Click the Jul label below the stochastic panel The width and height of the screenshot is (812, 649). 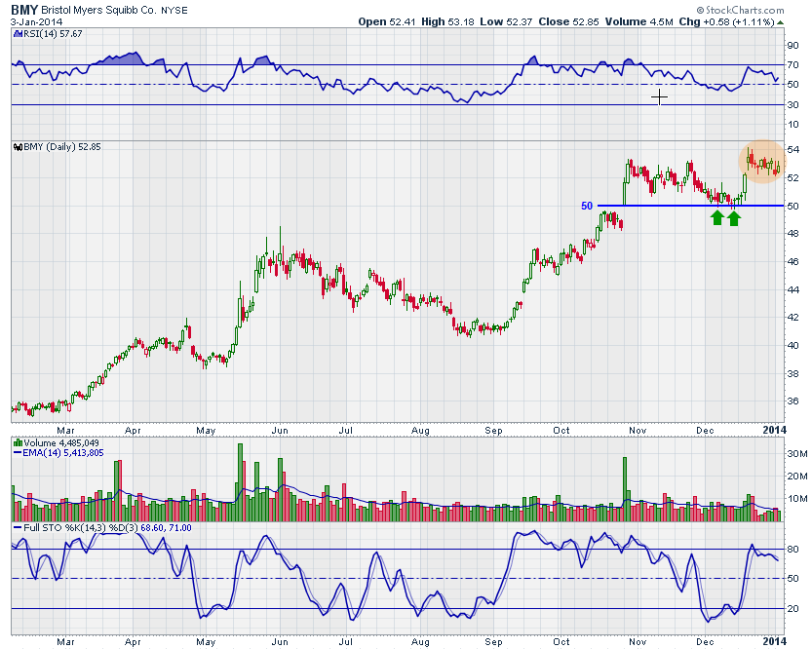[345, 642]
